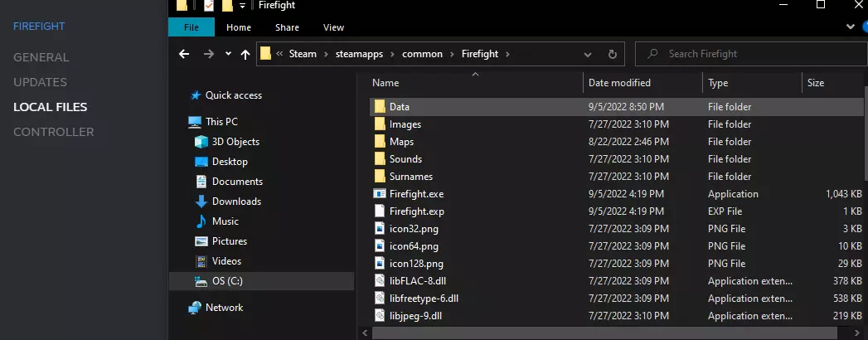Navigate to steamapps in the address path
Screen dimensions: 868x340
[360, 54]
